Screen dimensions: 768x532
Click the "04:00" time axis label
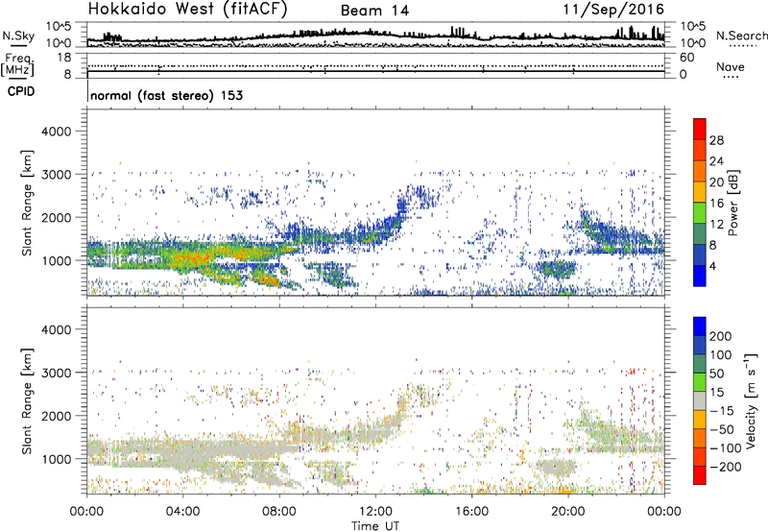182,512
